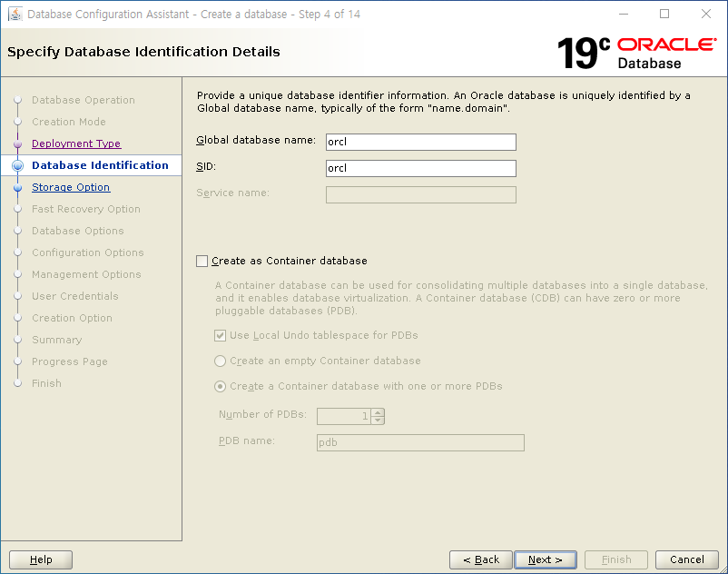
Task: Cancel the database creation wizard
Action: [686, 559]
